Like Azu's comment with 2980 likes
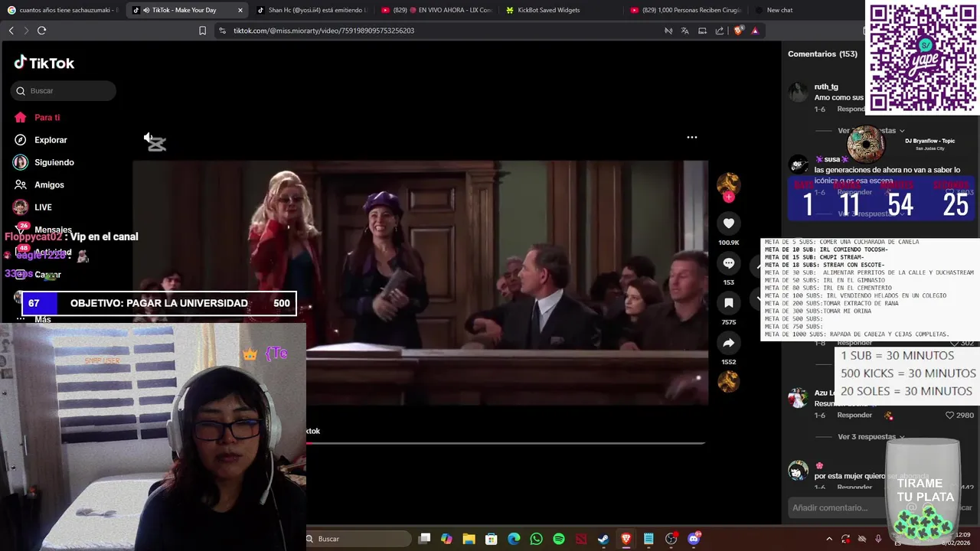This screenshot has height=551, width=980. point(950,416)
